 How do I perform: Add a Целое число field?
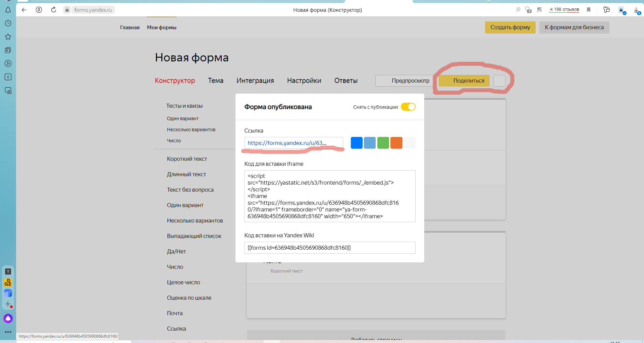183,282
